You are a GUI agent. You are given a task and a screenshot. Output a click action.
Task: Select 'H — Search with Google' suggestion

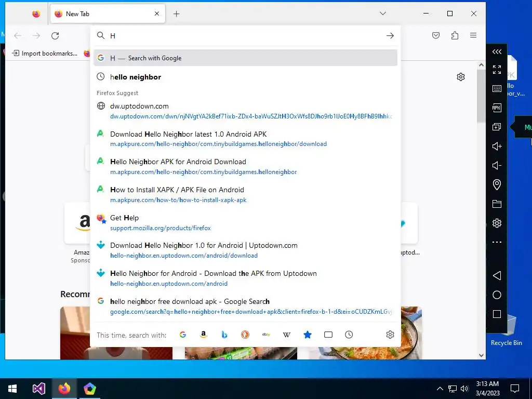(x=245, y=58)
